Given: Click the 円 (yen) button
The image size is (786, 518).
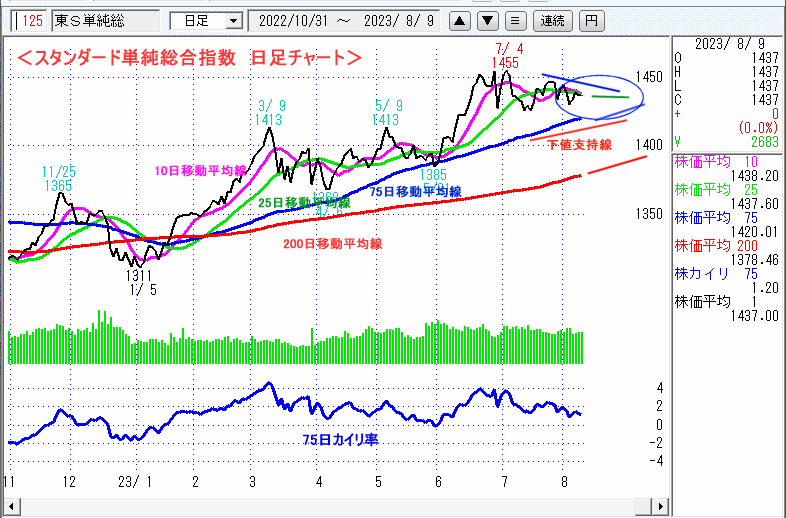Looking at the screenshot, I should coord(592,20).
